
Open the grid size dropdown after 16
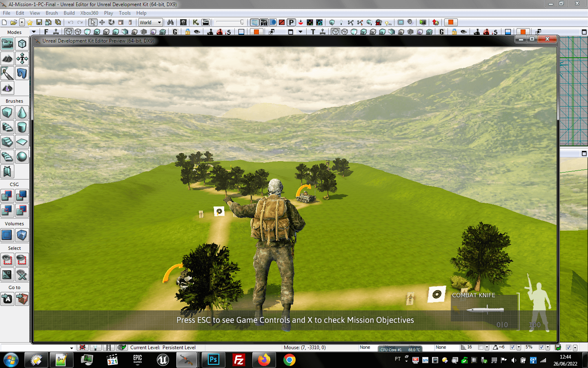click(487, 348)
